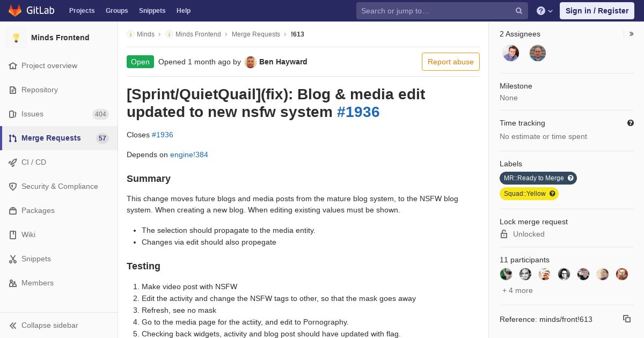Click the first assignee avatar
Viewport: 644px width, 338px height.
511,53
